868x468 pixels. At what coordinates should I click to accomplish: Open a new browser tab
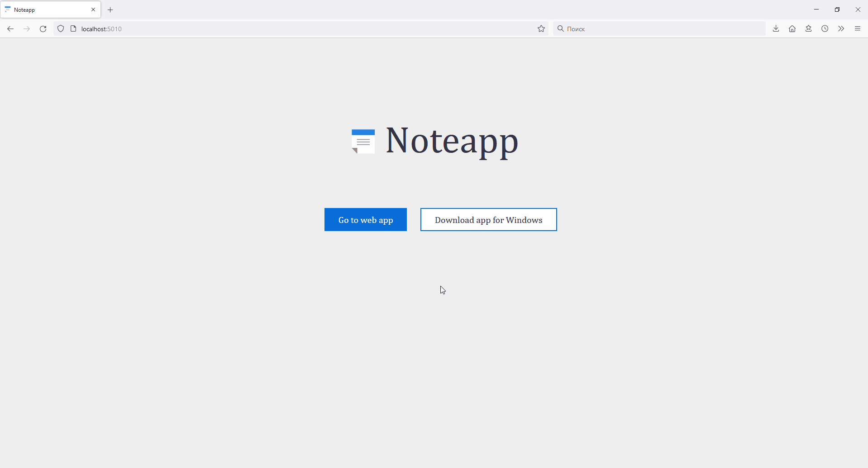[110, 9]
